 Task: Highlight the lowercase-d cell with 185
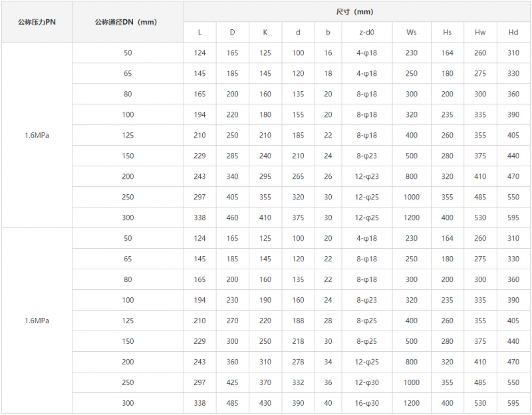[298, 135]
